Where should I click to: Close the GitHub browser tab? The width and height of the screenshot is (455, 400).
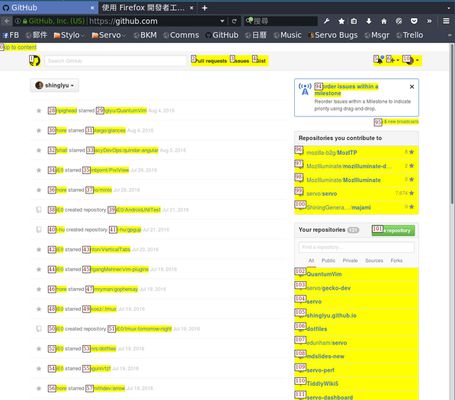[92, 8]
